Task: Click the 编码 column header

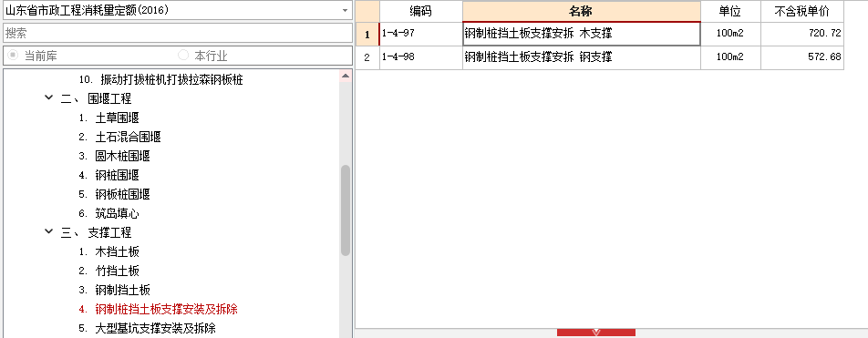Action: [420, 11]
